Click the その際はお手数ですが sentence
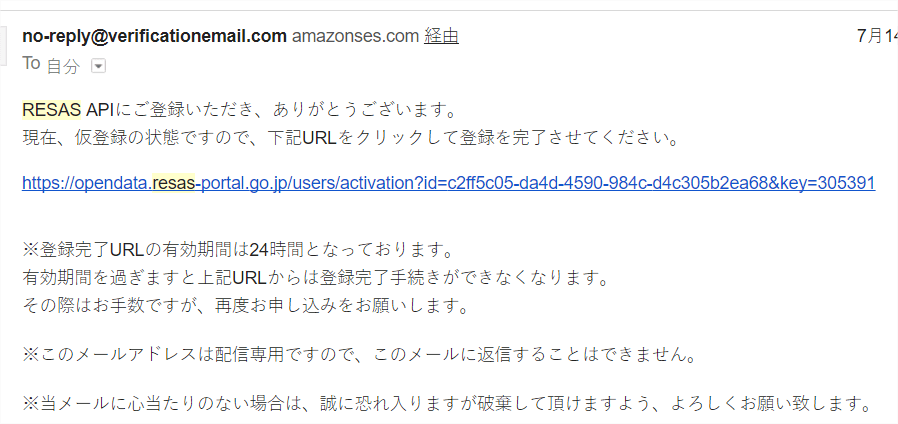 point(246,306)
